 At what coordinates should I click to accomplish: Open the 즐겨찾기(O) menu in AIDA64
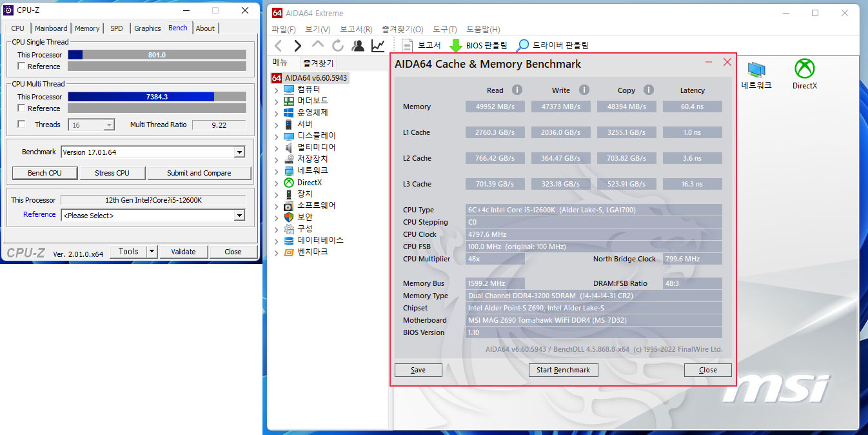point(402,29)
